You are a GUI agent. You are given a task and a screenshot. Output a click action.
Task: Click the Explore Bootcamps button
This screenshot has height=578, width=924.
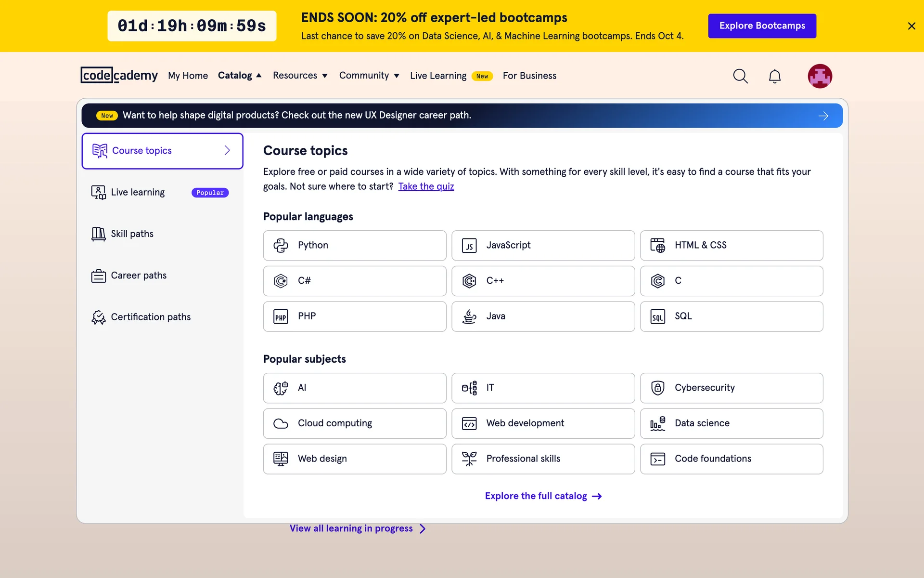pos(762,26)
